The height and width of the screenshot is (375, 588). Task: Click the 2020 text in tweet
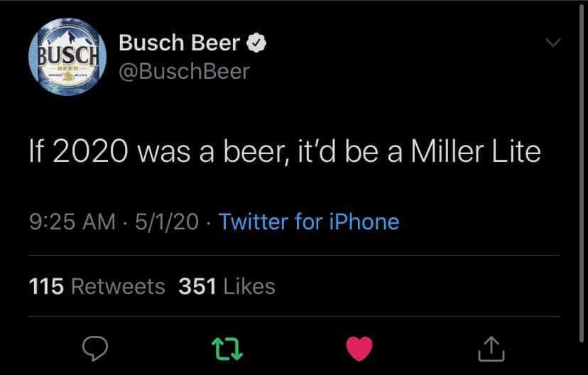(x=90, y=151)
